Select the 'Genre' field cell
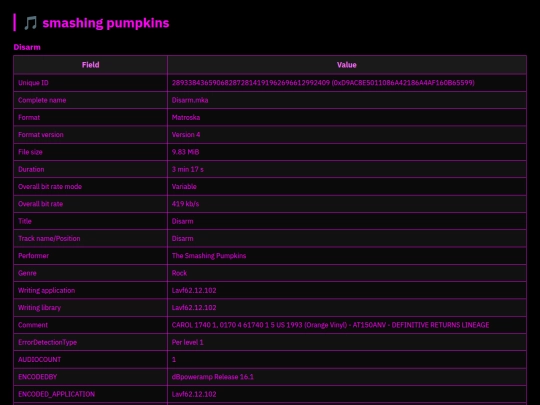 [x=91, y=273]
